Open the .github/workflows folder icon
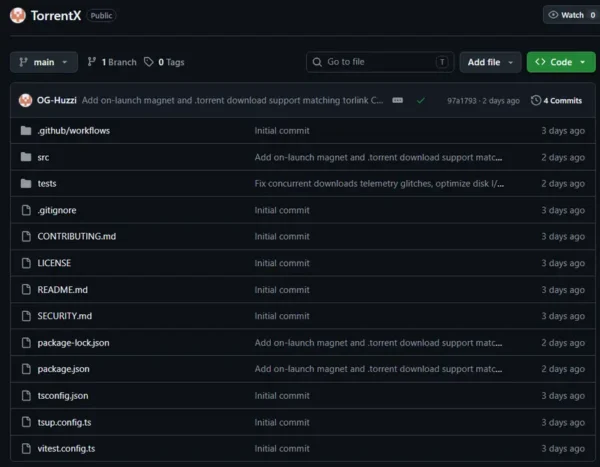This screenshot has height=467, width=600. [x=26, y=131]
